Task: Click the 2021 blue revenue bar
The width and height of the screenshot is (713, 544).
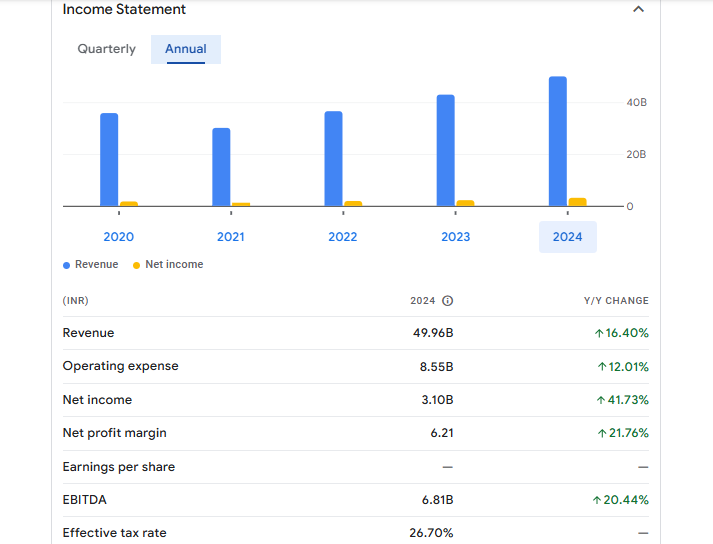Action: pos(221,167)
